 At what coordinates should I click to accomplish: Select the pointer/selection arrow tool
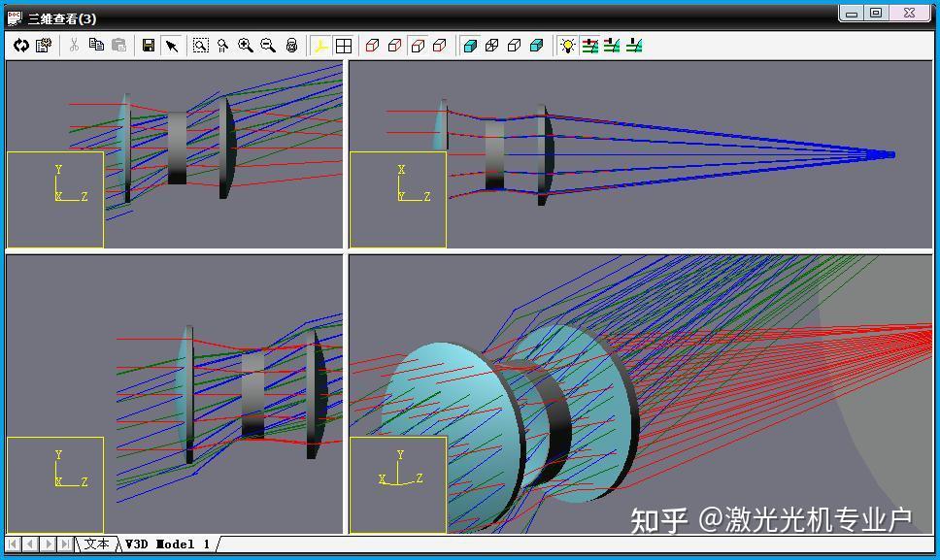point(171,45)
